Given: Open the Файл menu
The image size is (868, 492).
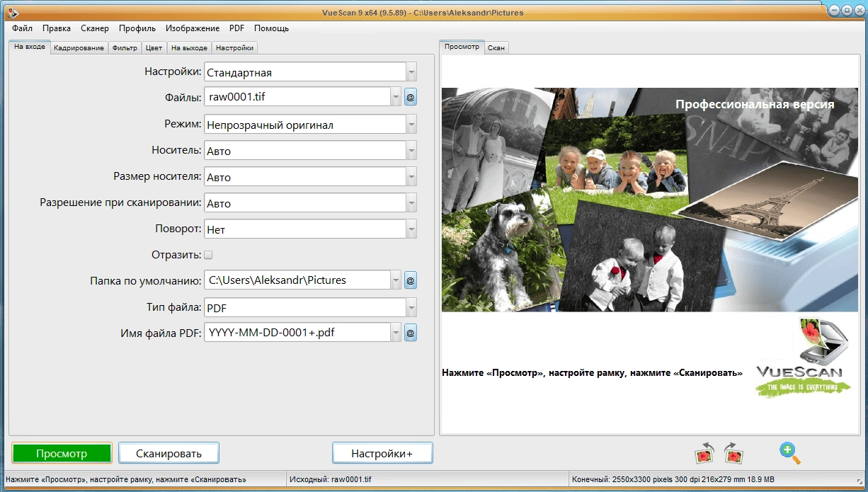Looking at the screenshot, I should coord(22,28).
